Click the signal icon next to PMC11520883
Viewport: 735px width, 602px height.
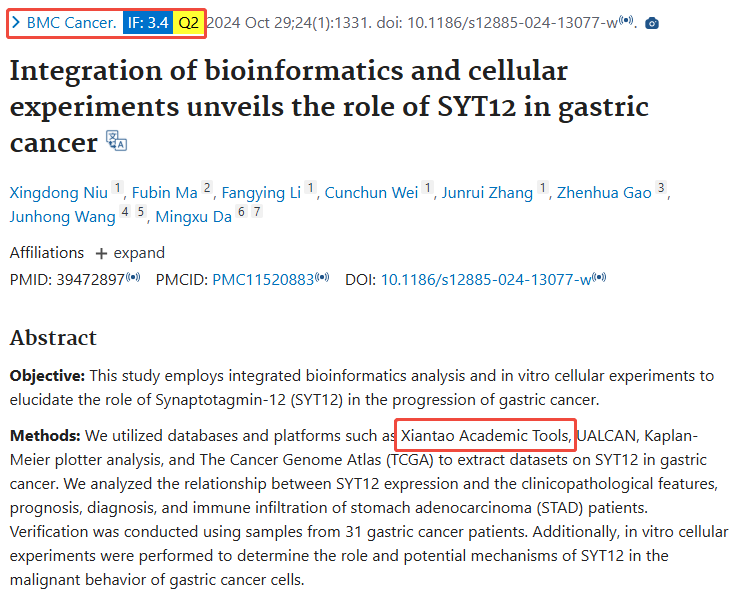coord(322,280)
